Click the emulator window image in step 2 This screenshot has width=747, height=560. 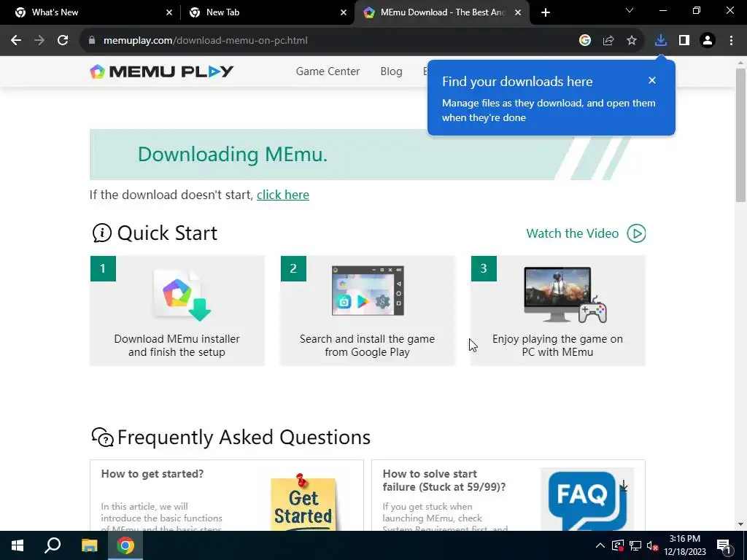[x=368, y=290]
